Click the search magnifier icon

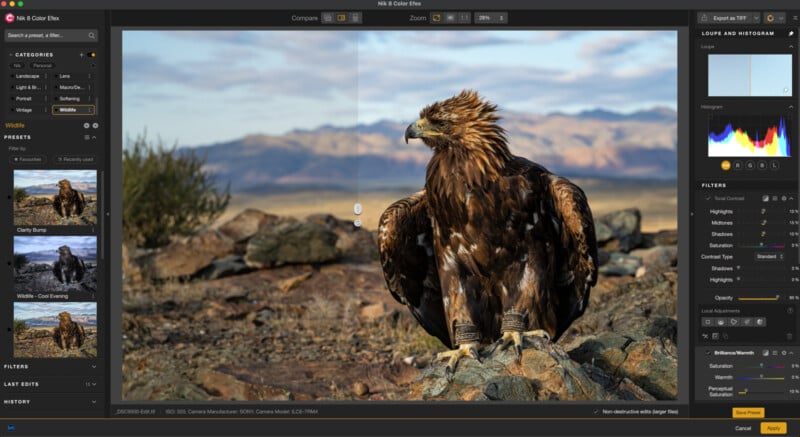click(x=92, y=35)
